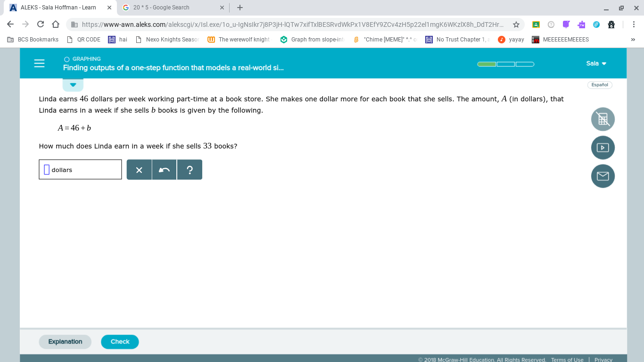644x362 pixels.
Task: Click the equation A = 46 + b
Action: [74, 128]
